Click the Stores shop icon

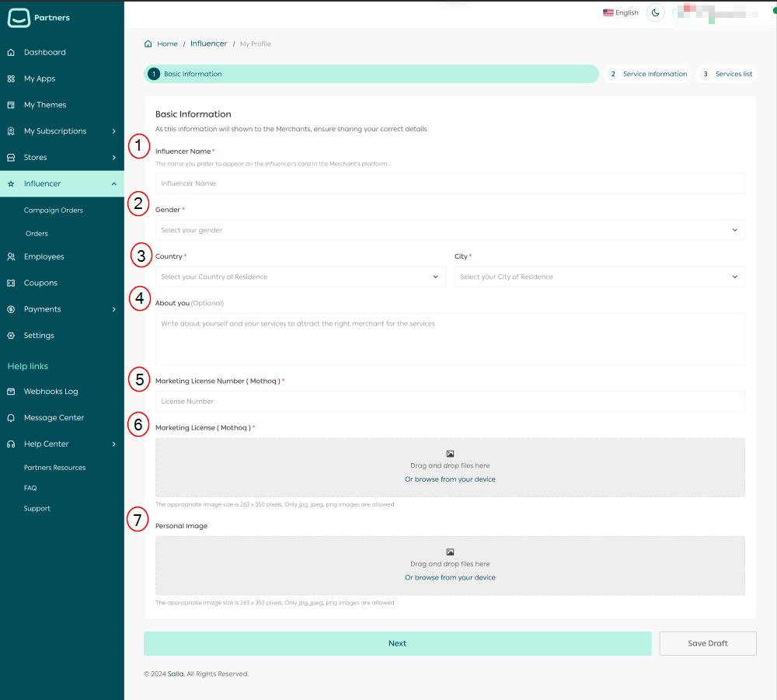pos(11,157)
